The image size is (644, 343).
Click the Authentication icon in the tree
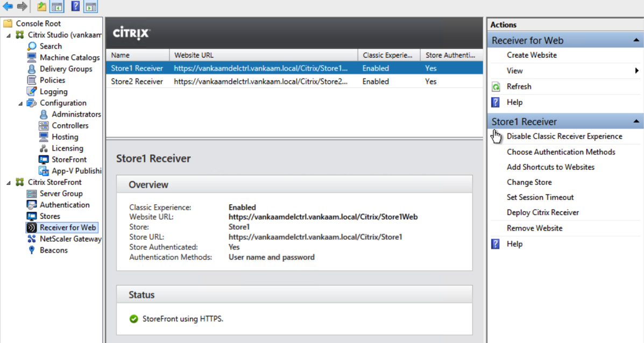point(32,205)
